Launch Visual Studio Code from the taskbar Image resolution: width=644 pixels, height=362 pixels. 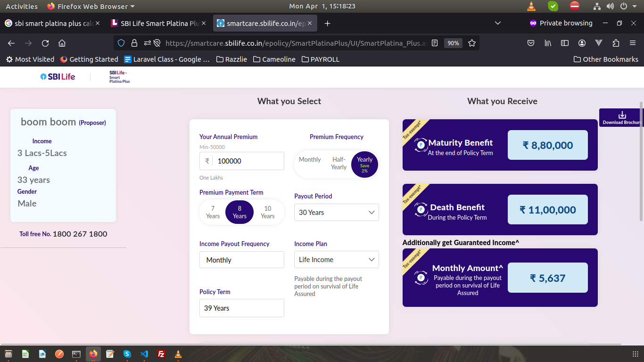click(x=144, y=354)
